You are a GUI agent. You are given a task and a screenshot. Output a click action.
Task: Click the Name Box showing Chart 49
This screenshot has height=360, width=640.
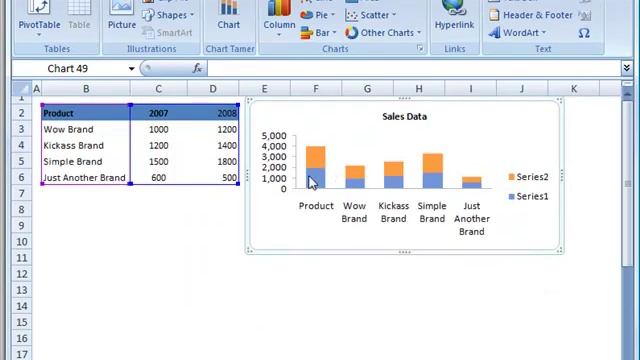69,69
